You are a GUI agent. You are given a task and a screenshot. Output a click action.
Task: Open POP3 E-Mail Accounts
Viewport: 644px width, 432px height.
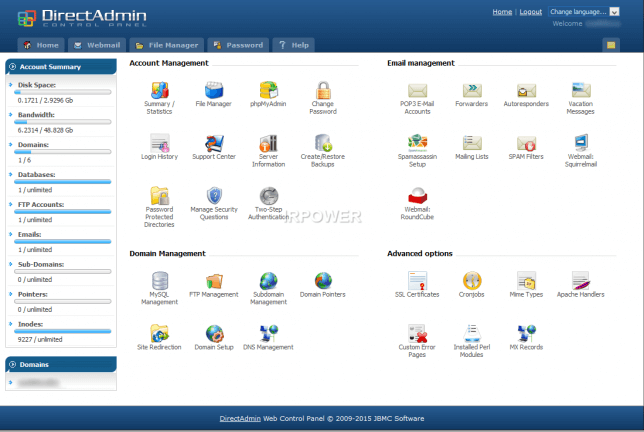click(417, 90)
